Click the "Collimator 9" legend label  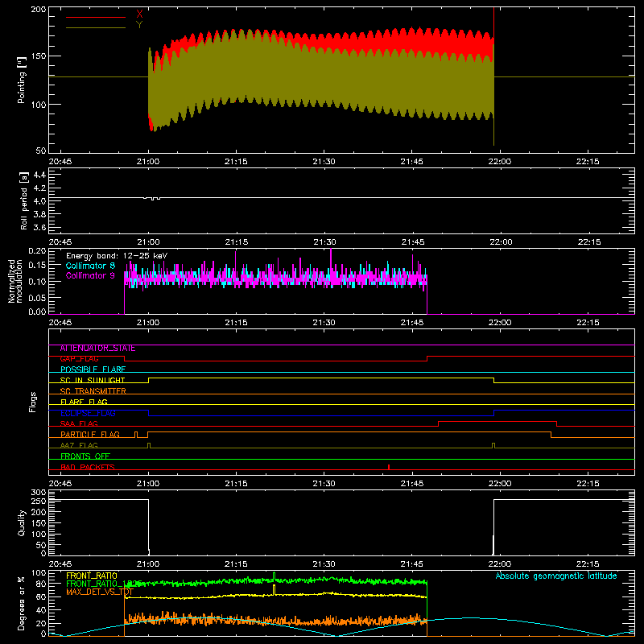(x=90, y=275)
